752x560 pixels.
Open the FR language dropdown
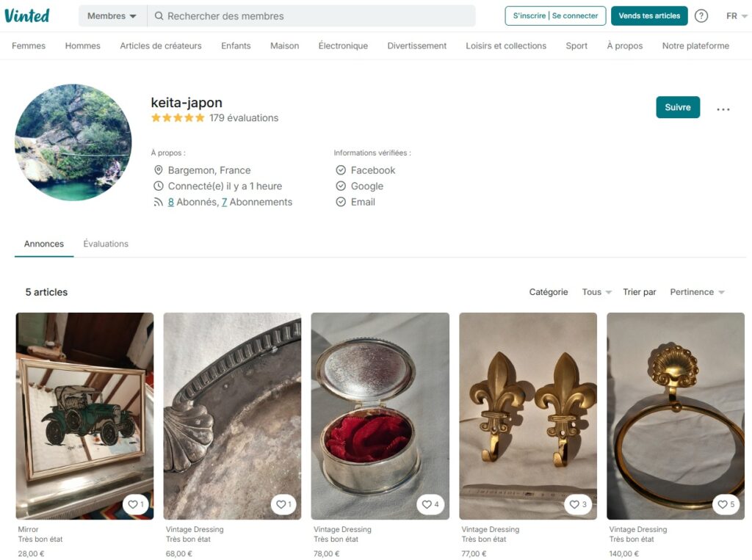737,16
